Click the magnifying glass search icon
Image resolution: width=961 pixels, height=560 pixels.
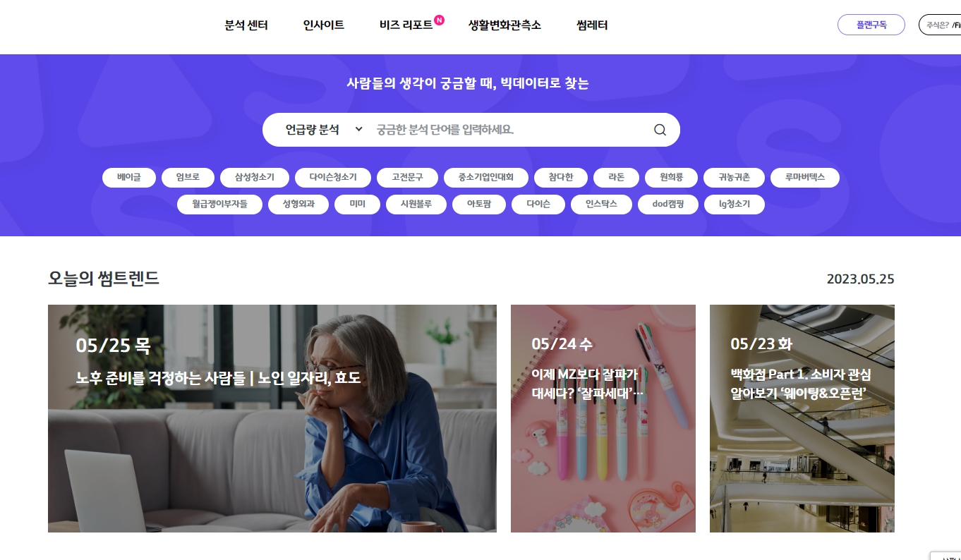pyautogui.click(x=660, y=130)
